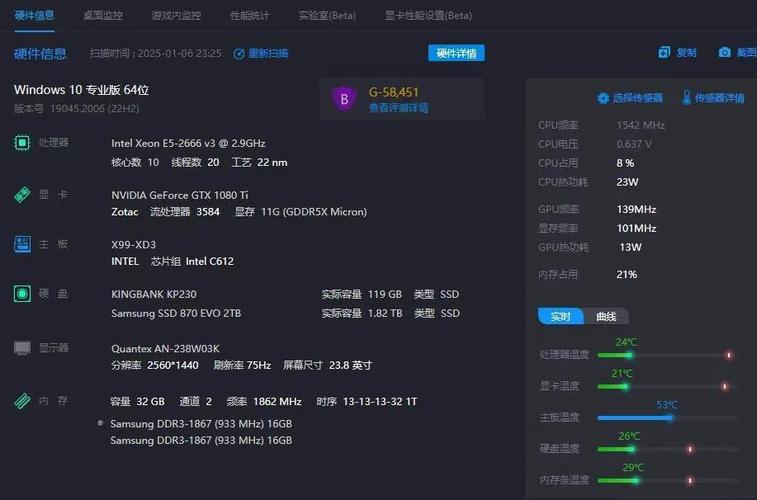Open the 游戏内监控 tab
Image resolution: width=757 pixels, height=500 pixels.
click(176, 15)
